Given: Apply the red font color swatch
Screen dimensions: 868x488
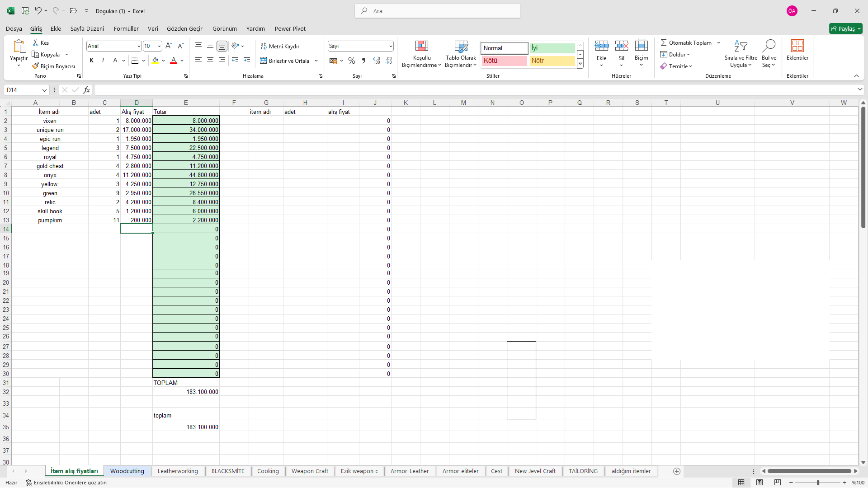Looking at the screenshot, I should point(174,61).
